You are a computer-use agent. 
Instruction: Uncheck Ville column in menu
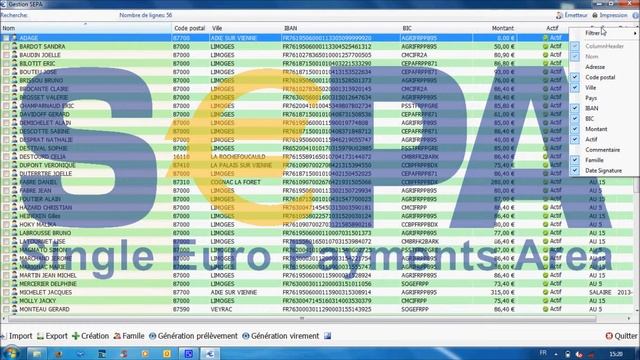pyautogui.click(x=575, y=87)
